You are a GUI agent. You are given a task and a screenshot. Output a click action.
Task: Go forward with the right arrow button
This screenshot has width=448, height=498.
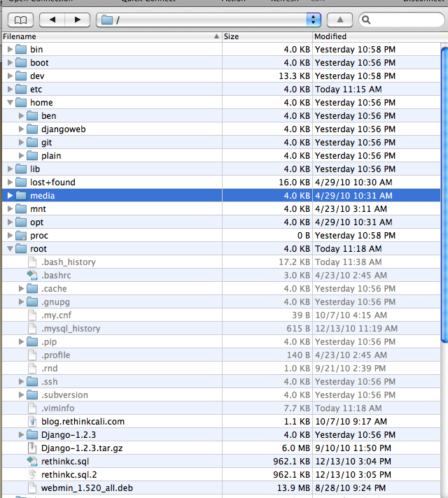[77, 20]
